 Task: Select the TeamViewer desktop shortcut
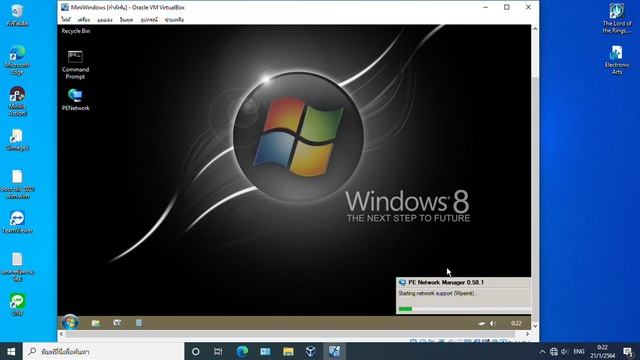click(17, 222)
